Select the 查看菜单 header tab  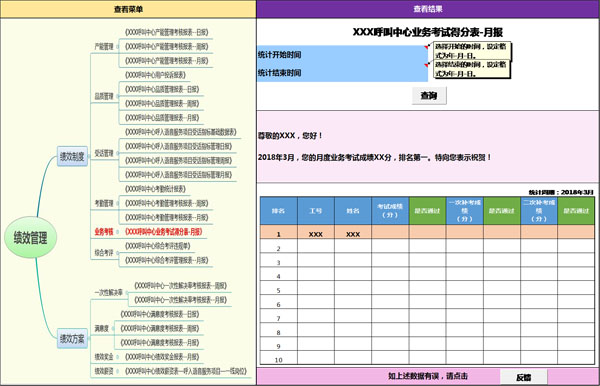point(128,9)
